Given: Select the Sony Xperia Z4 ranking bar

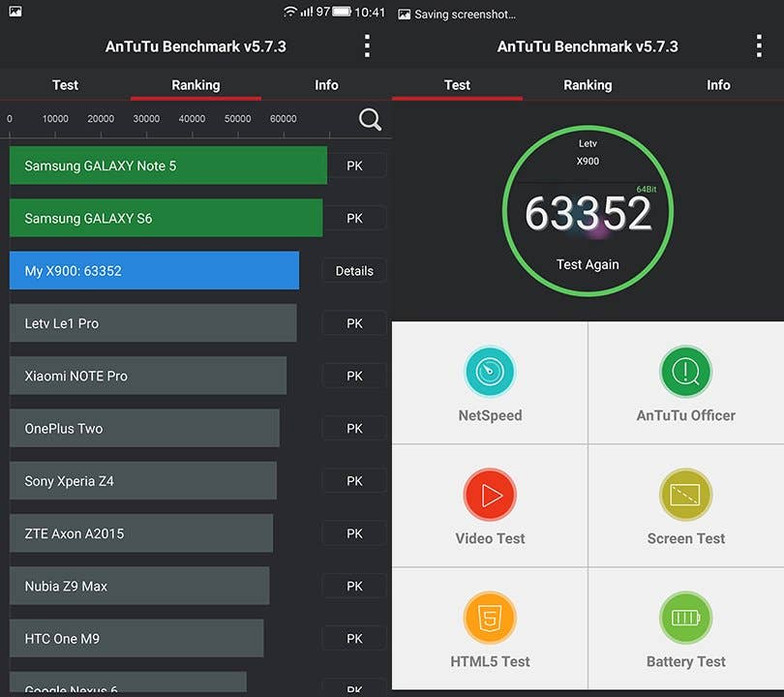Looking at the screenshot, I should (x=143, y=481).
